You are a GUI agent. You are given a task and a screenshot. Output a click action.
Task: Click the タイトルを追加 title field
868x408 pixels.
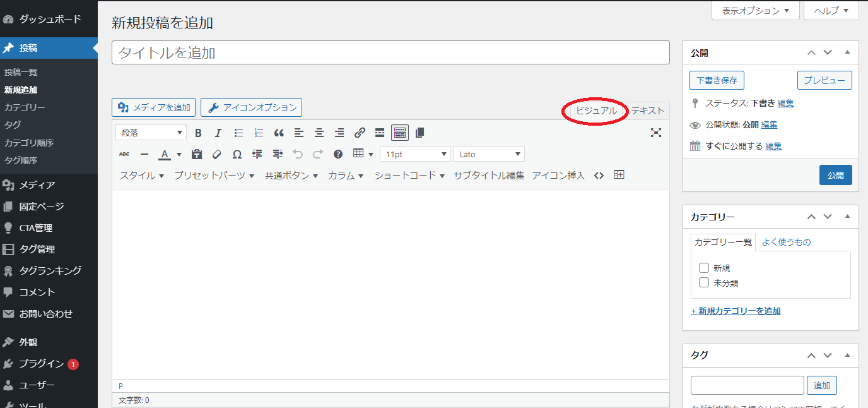tap(390, 52)
